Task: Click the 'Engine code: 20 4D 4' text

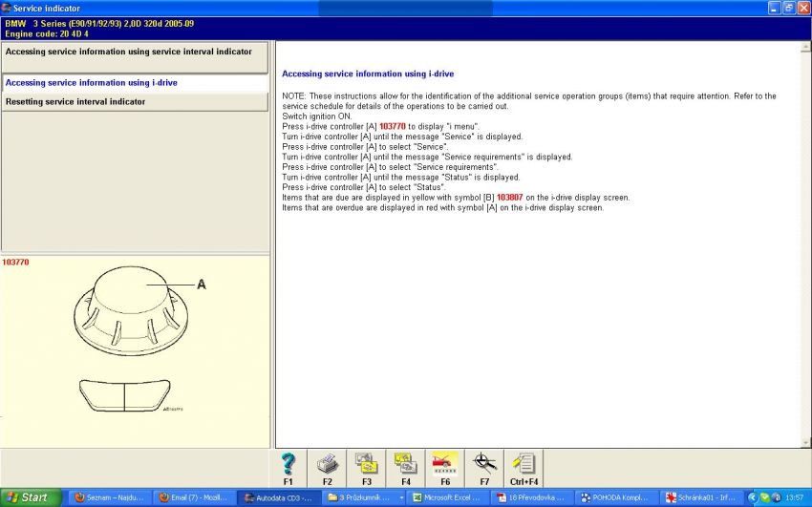Action: click(47, 34)
